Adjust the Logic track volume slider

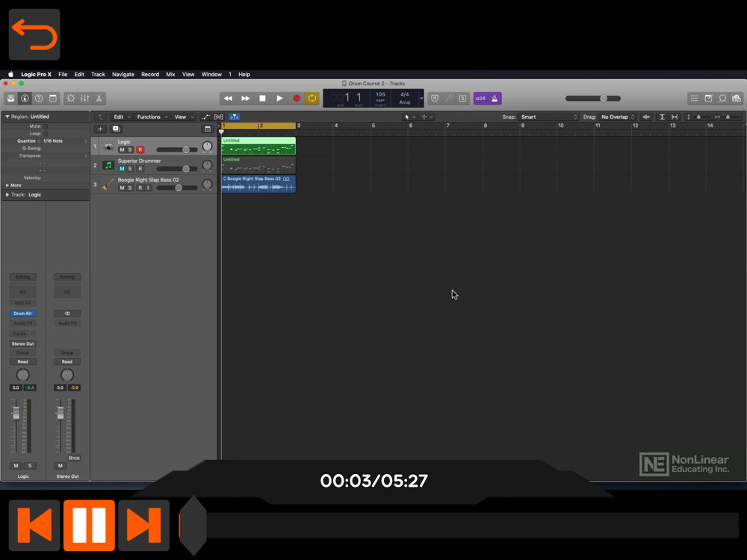click(177, 150)
